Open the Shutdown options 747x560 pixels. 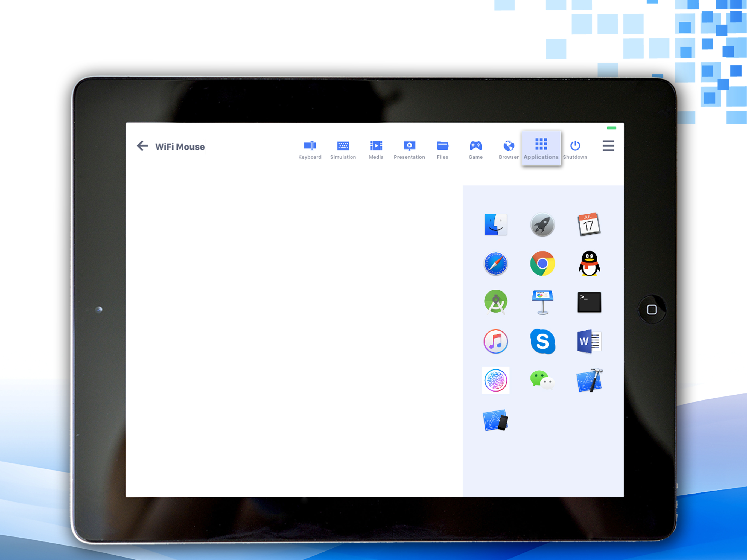tap(575, 150)
